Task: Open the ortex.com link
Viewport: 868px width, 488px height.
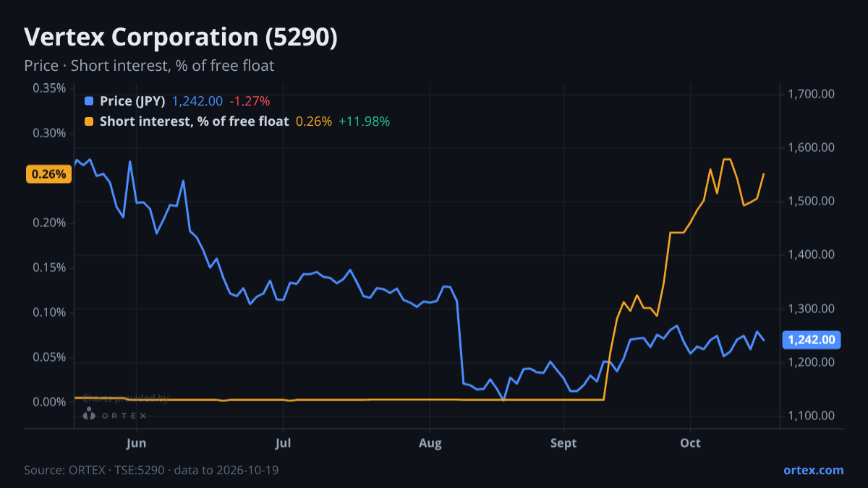Action: (x=814, y=470)
